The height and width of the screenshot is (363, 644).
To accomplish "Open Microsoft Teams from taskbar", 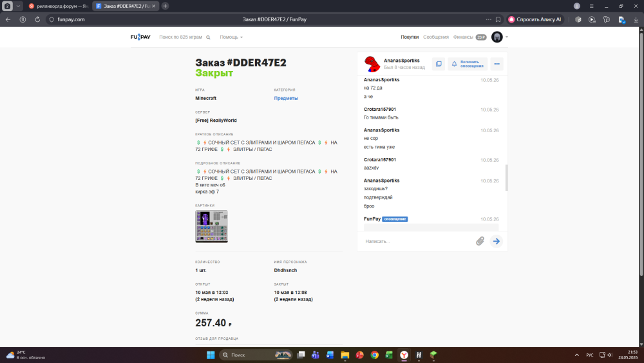I will 316,355.
